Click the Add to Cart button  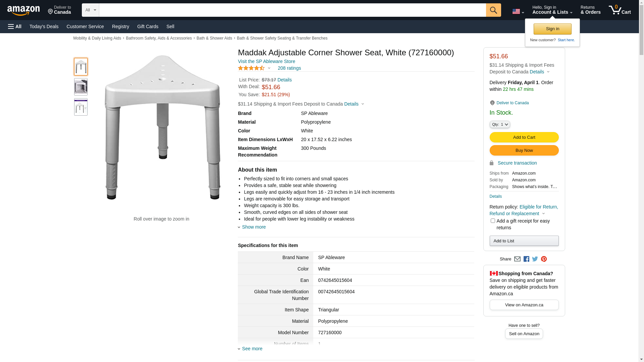click(x=524, y=137)
